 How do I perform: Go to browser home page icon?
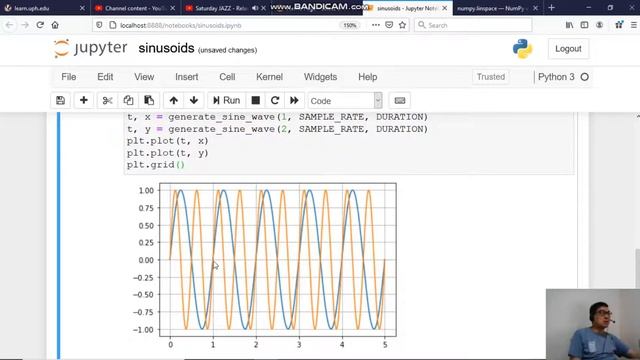point(55,25)
